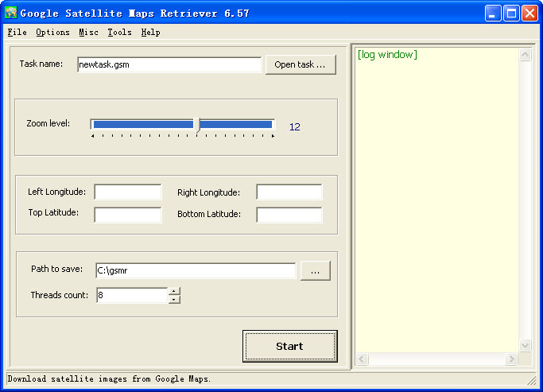Click log window scroll right arrow
Screen dimensions: 543x392
[x=510, y=359]
